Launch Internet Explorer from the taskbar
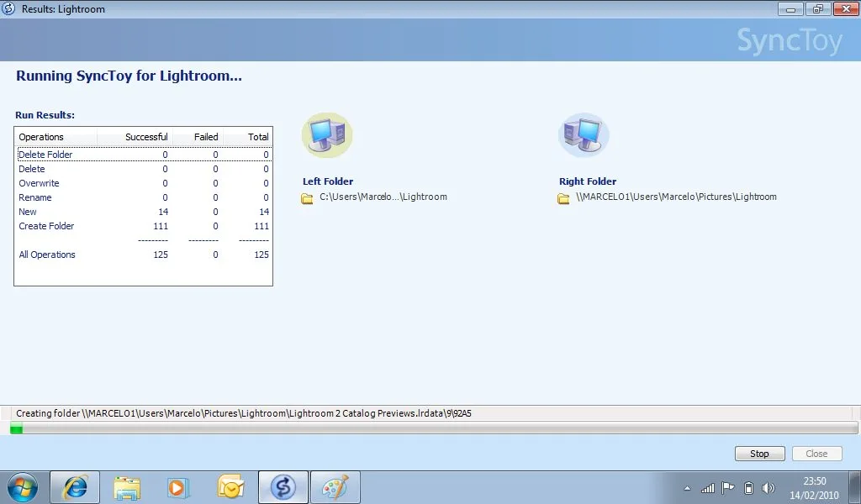This screenshot has width=861, height=504. pos(75,487)
